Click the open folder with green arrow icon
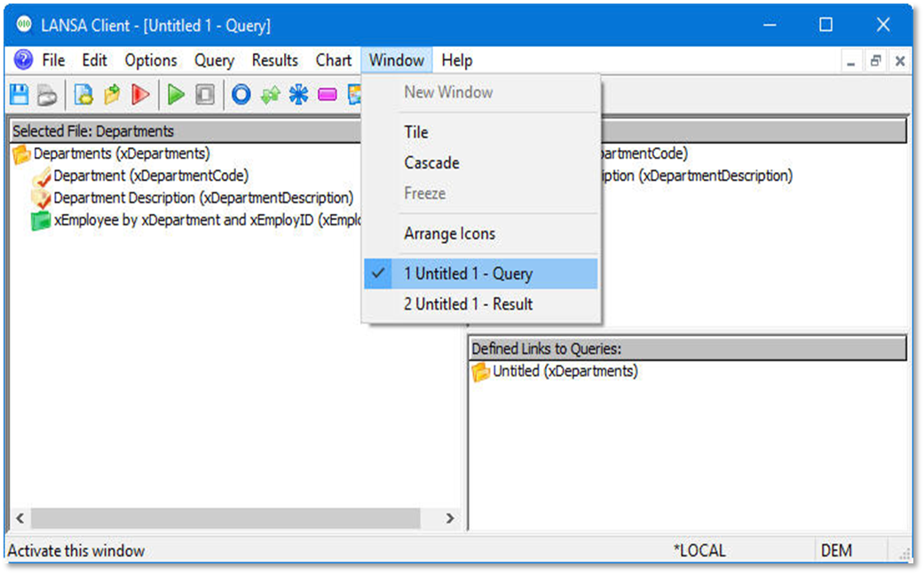The image size is (924, 574). pos(112,95)
